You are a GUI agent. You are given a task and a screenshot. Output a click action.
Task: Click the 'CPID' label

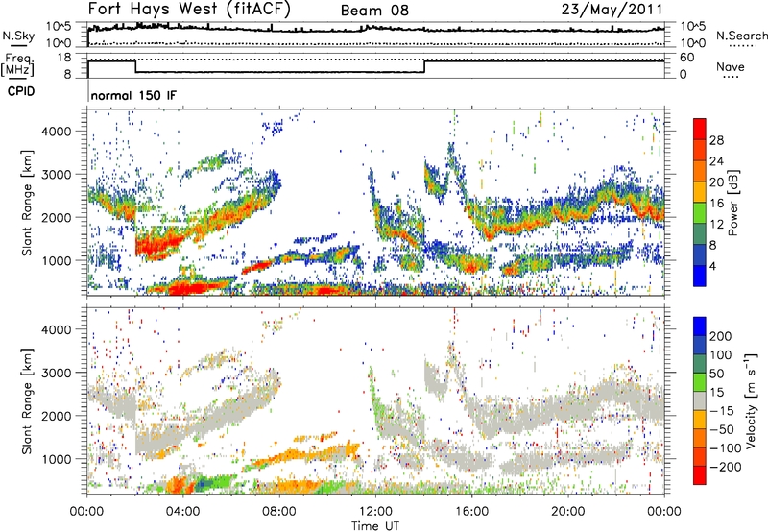point(21,91)
